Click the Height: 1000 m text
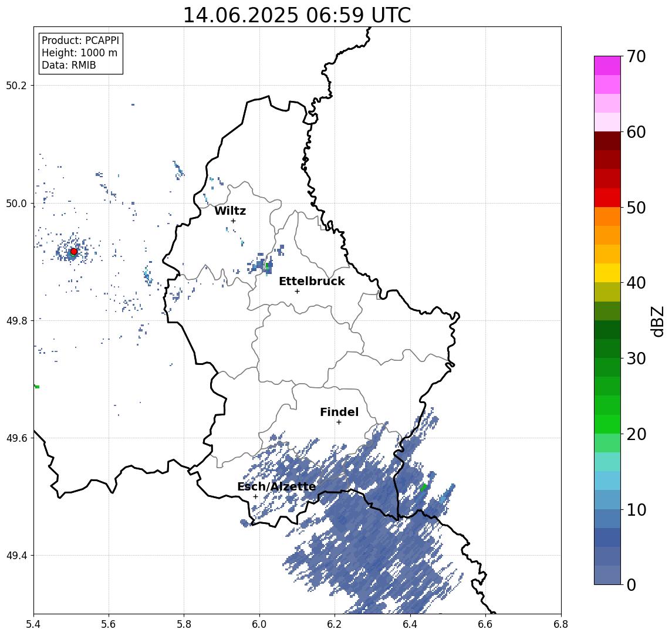The height and width of the screenshot is (636, 672). click(79, 53)
